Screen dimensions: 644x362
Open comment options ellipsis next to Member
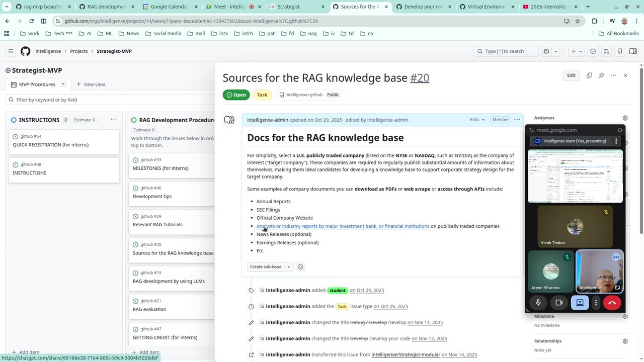coord(517,120)
